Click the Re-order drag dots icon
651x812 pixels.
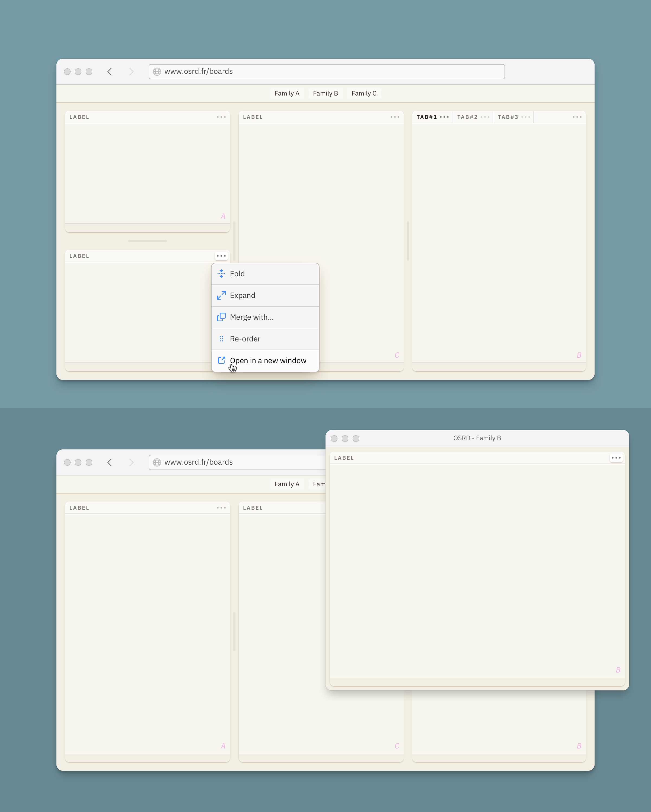coord(221,339)
